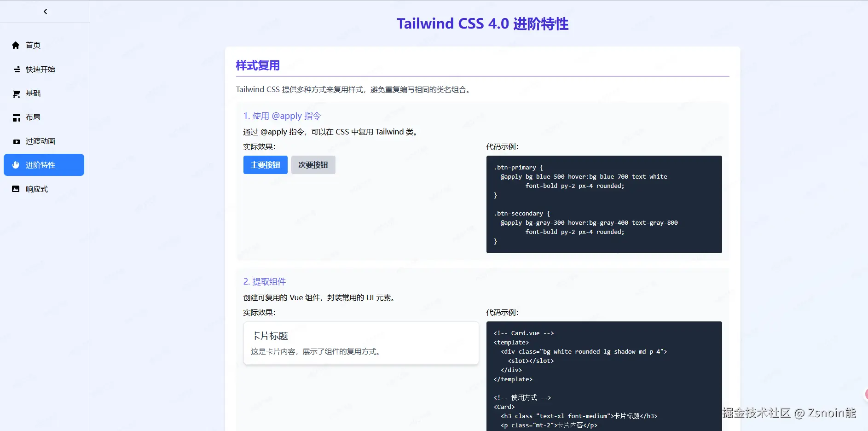
Task: Click the sentence 通过 @apply 指令，可以在 CSS 中复用
Action: point(332,132)
